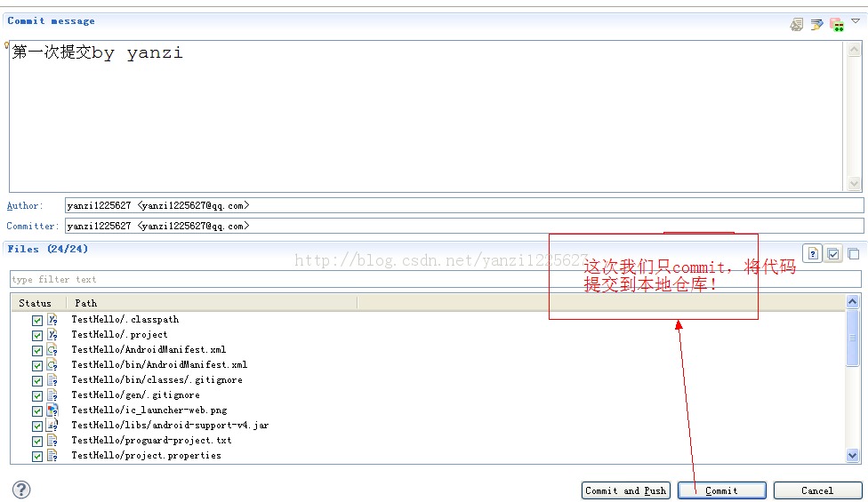Click the Files (24/24) section title
The image size is (868, 502).
[48, 249]
